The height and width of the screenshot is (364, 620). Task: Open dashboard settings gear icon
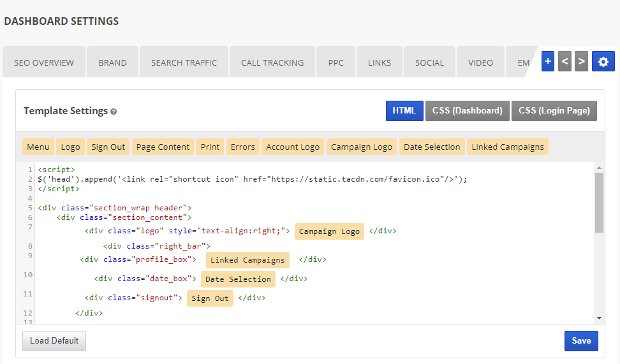[603, 61]
